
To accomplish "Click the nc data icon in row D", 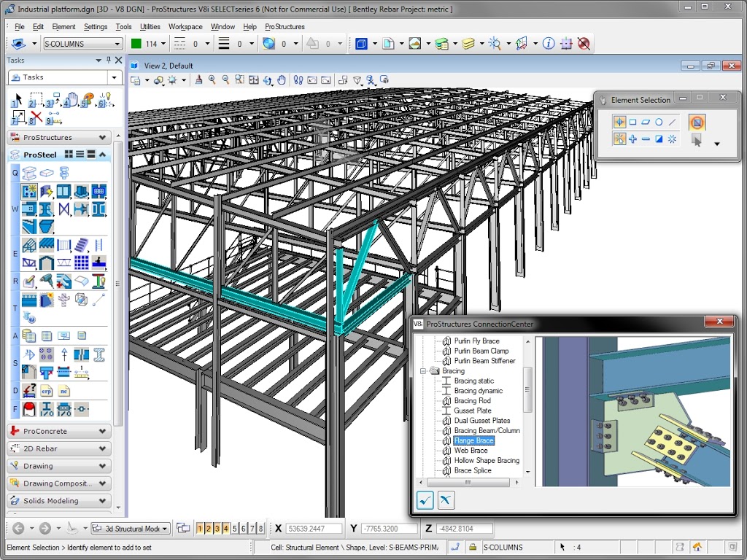I will click(64, 391).
